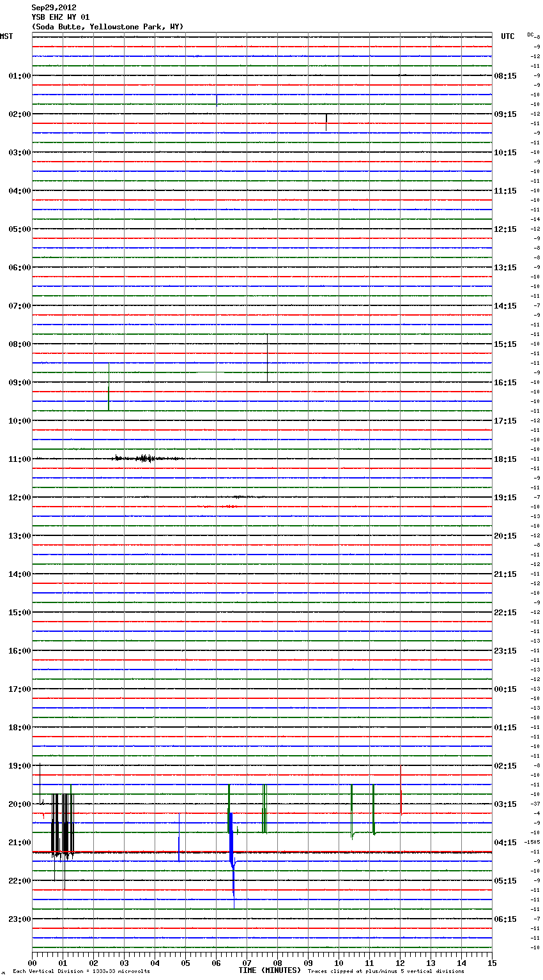The image size is (543, 980).
Task: Select the 01:00 MST time label
Action: (20, 76)
